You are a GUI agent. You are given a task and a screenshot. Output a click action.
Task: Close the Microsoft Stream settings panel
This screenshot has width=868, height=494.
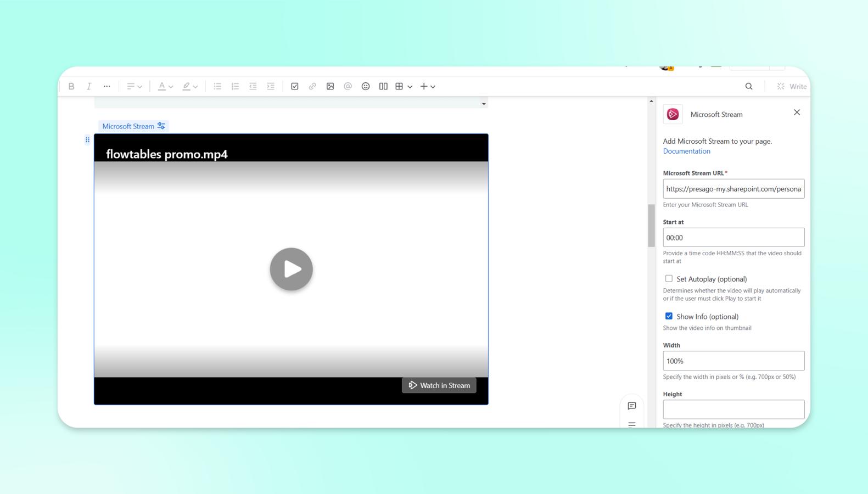click(797, 113)
